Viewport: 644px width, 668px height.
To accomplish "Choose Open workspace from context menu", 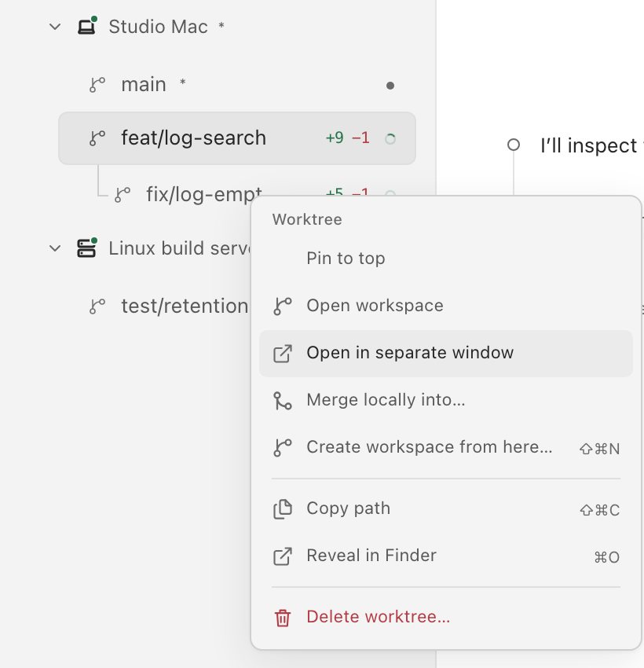I will [x=446, y=306].
